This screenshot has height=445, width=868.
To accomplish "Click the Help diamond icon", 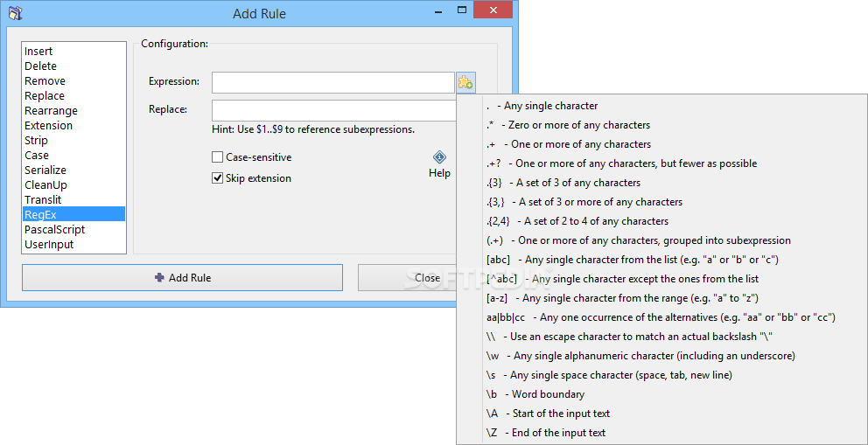I will [439, 157].
